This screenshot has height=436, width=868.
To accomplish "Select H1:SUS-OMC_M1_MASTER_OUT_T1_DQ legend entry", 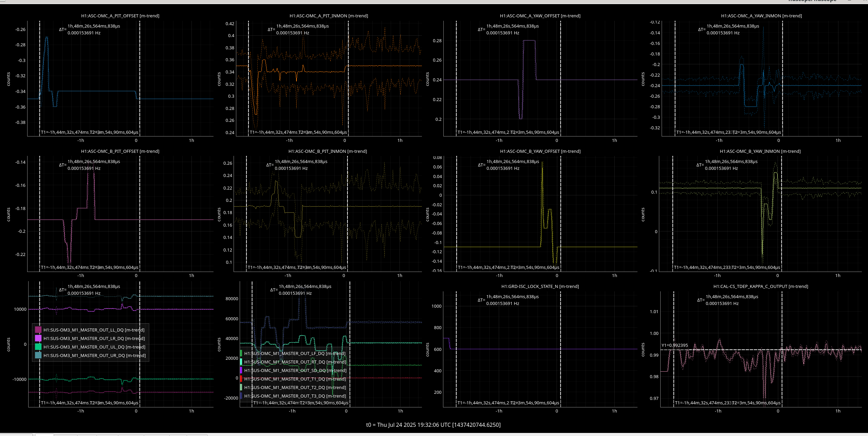I will (x=295, y=379).
